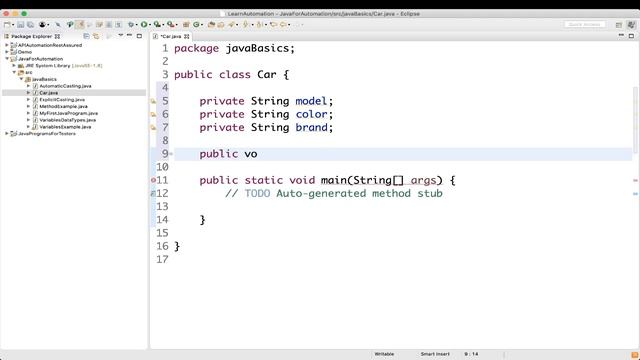This screenshot has width=640, height=360.
Task: Expand the Demo project node
Action: [x=7, y=52]
